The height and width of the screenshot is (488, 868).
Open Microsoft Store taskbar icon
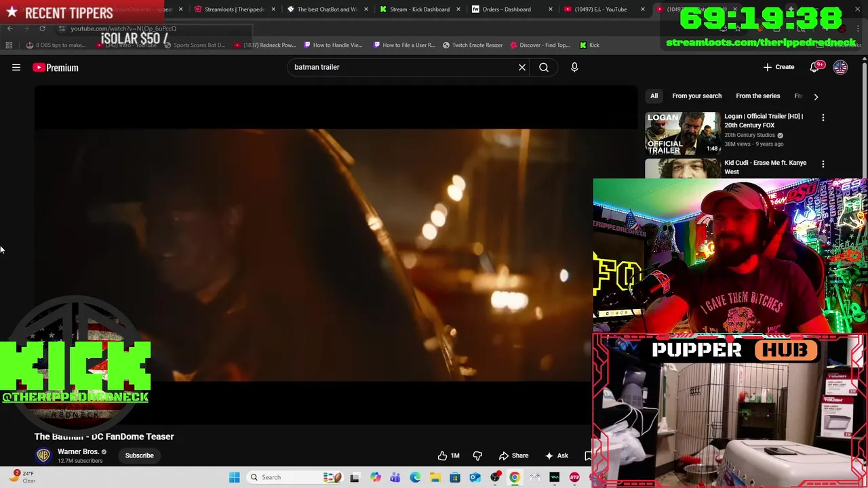click(x=455, y=477)
